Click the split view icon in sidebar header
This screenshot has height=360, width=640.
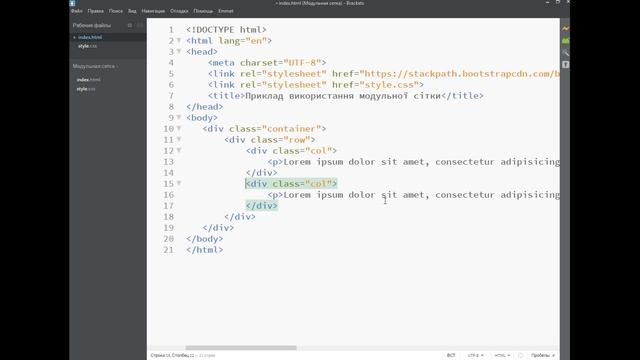(140, 25)
